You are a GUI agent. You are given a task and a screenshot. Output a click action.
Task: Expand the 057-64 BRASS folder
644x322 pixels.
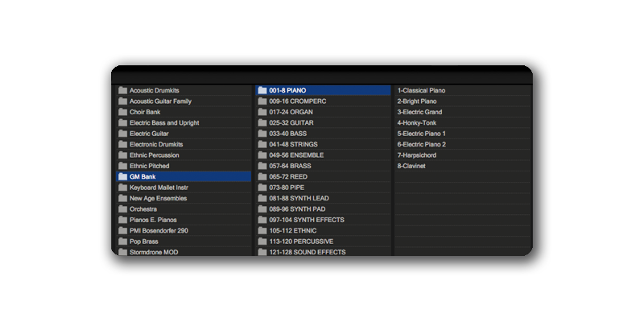(x=290, y=166)
